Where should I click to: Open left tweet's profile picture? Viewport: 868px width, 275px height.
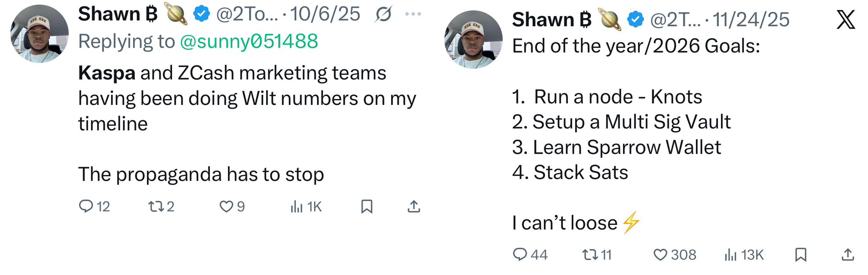(39, 34)
